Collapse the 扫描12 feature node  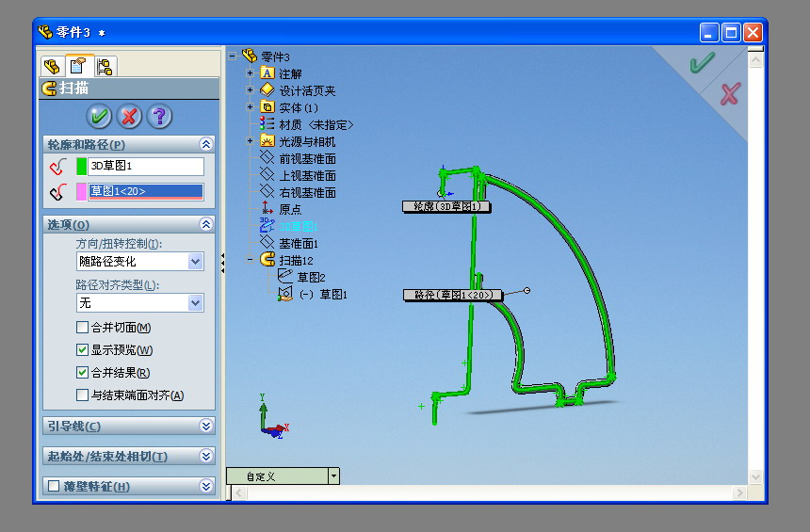[250, 260]
